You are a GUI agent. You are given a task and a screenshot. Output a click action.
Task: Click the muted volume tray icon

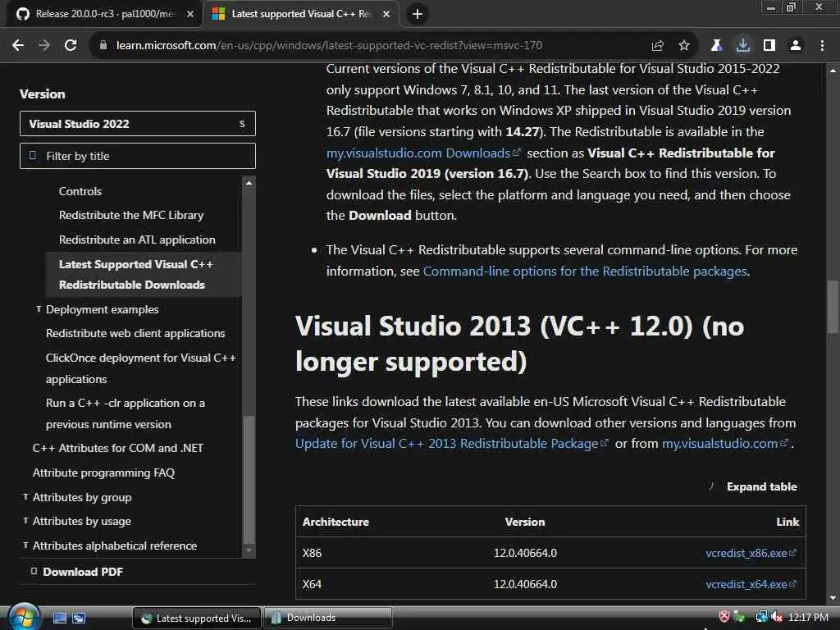(777, 617)
